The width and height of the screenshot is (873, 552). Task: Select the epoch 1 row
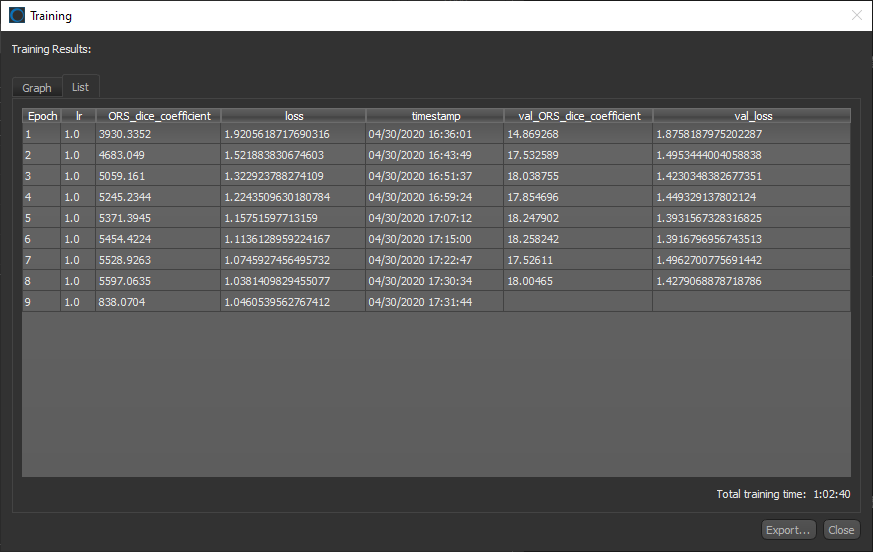(x=42, y=134)
